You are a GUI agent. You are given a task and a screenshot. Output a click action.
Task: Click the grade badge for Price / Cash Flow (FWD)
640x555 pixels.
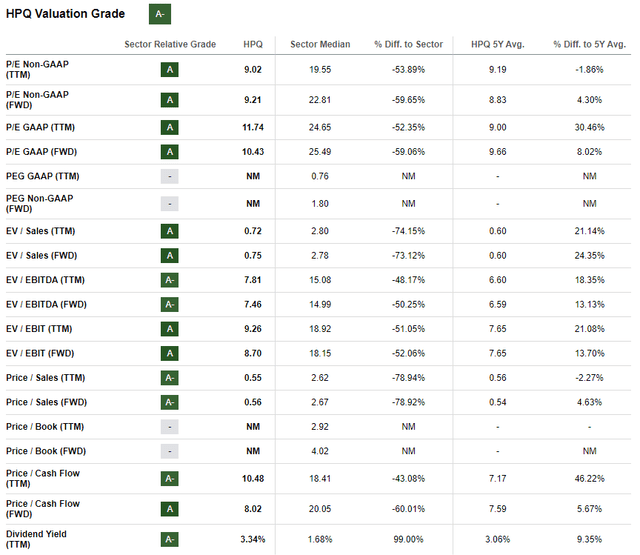click(170, 508)
